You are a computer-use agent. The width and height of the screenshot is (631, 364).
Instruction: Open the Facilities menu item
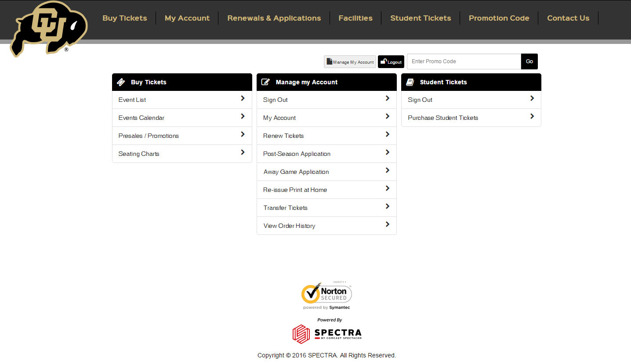click(x=355, y=18)
